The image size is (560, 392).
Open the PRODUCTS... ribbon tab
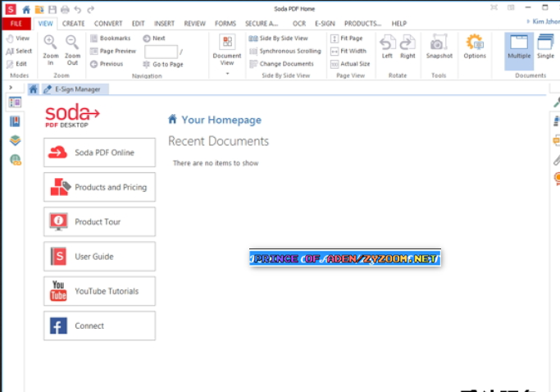[362, 24]
